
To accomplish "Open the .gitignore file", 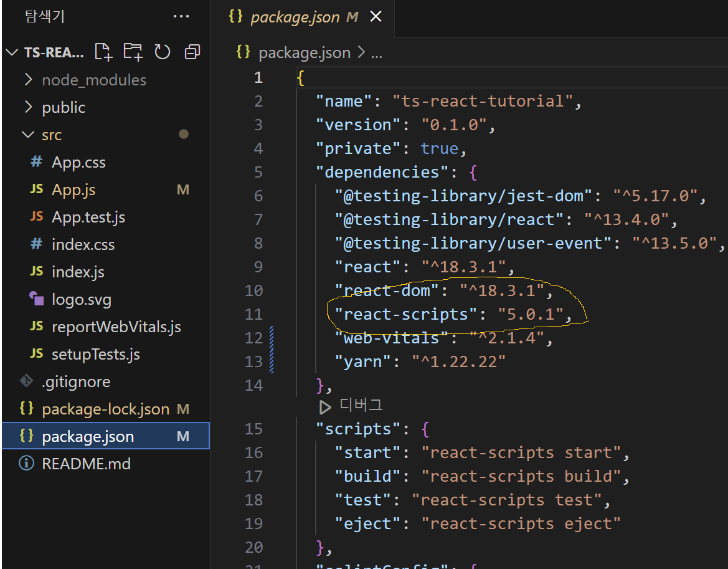I will coord(105,381).
